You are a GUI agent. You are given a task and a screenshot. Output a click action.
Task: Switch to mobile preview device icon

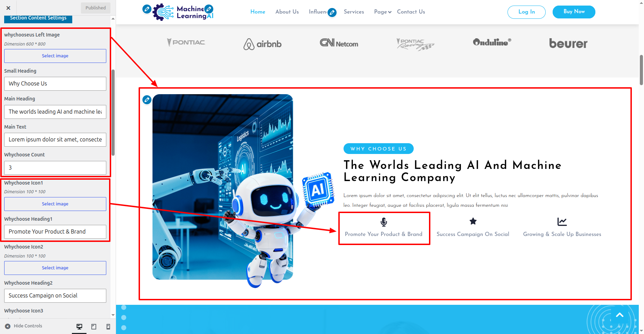pyautogui.click(x=108, y=326)
